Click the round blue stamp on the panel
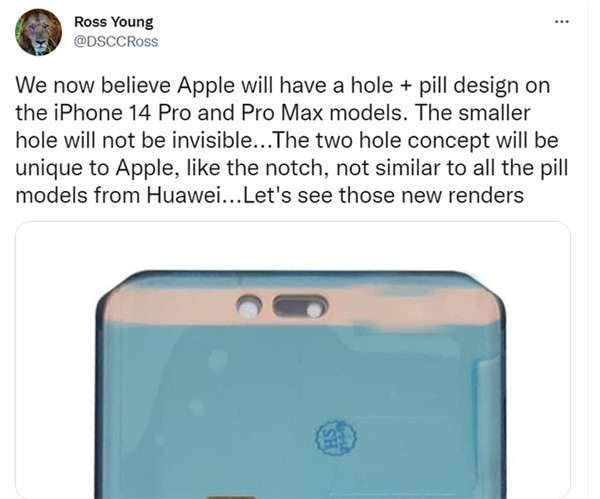 pyautogui.click(x=336, y=437)
